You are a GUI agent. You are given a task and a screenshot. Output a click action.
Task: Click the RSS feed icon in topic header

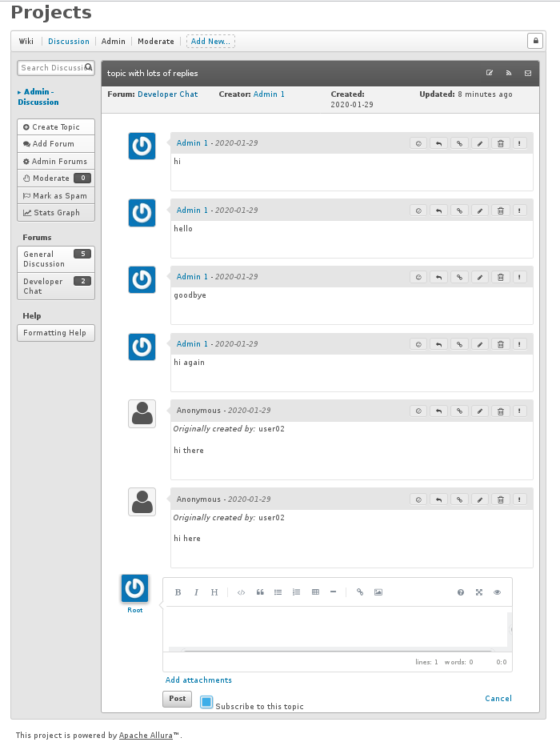pyautogui.click(x=509, y=74)
